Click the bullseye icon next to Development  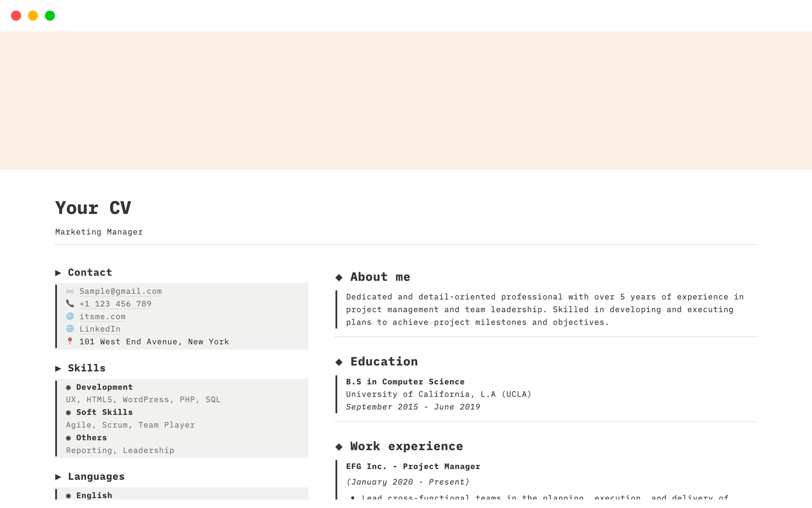click(69, 387)
